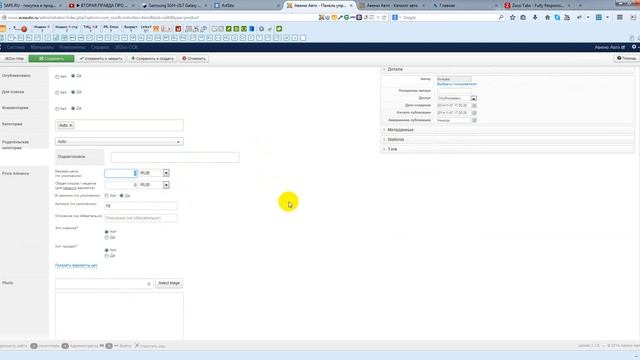
Task: Select 'Да' for the 'Это новинка' question
Action: pyautogui.click(x=107, y=238)
